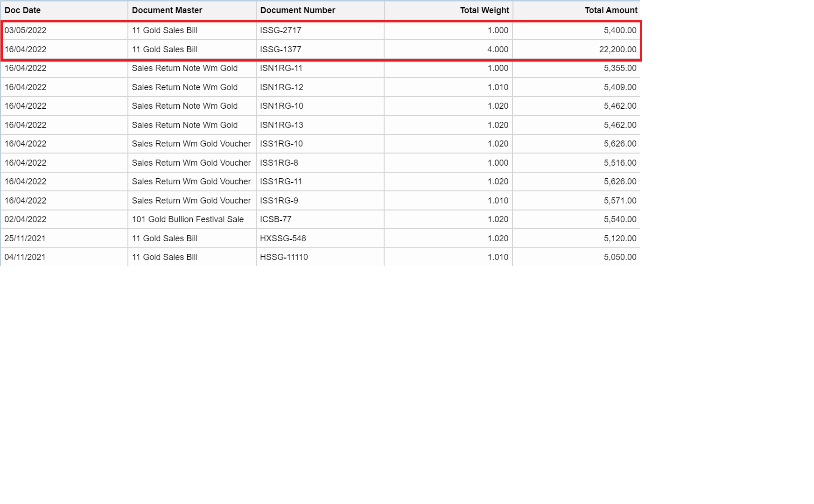Click total weight in ISS1RG-9 row

498,201
